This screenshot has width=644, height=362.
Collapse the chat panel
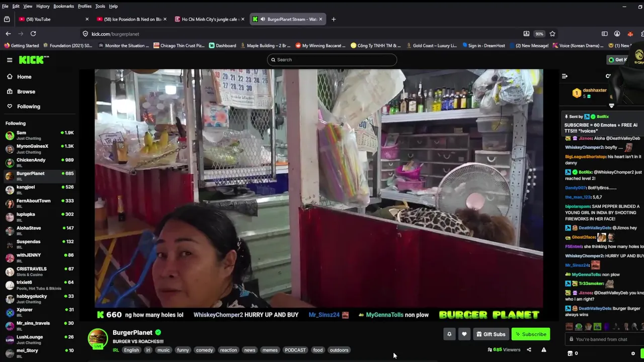pos(565,76)
